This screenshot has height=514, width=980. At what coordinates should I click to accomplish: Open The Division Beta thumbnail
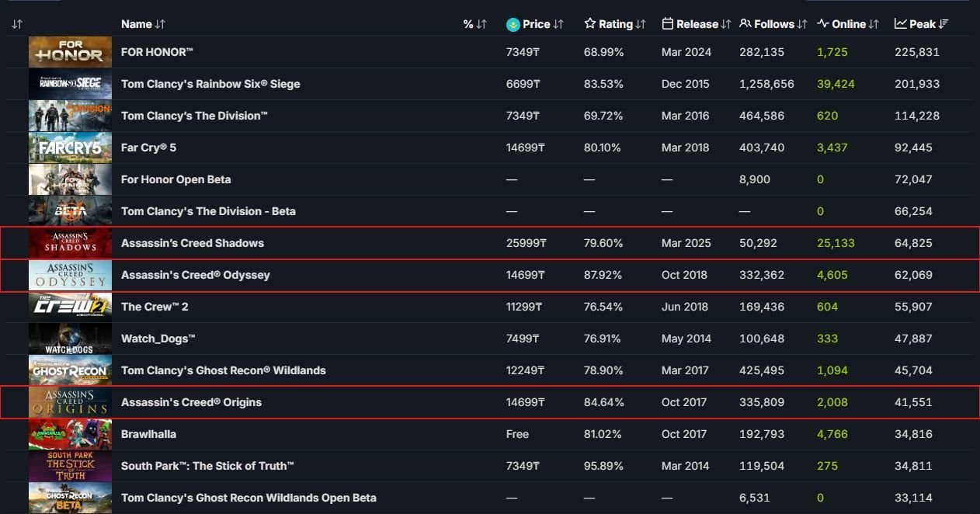coord(70,211)
